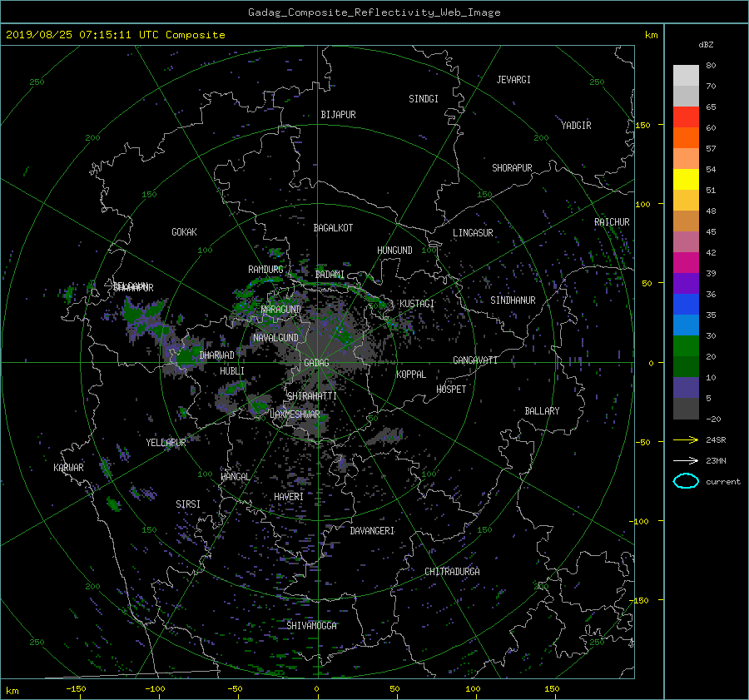749x700 pixels.
Task: Click the SHORAPUR map label
Action: [x=512, y=168]
